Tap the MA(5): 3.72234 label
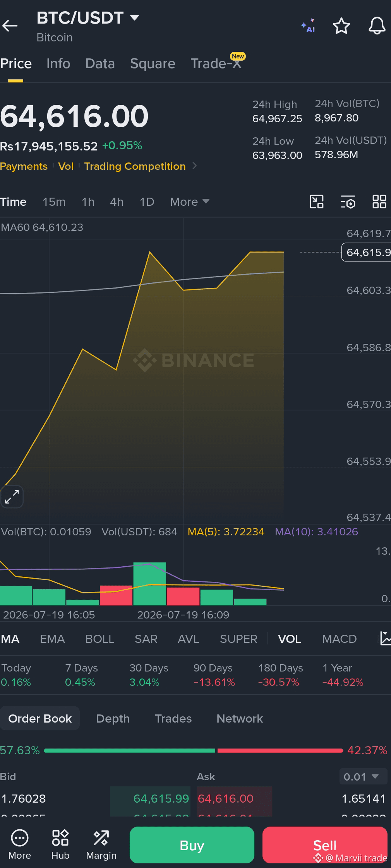The width and height of the screenshot is (391, 868). tap(226, 531)
